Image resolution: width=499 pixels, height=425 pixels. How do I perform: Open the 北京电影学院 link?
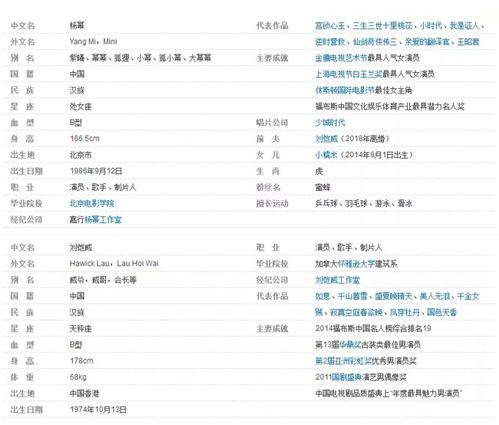point(92,203)
